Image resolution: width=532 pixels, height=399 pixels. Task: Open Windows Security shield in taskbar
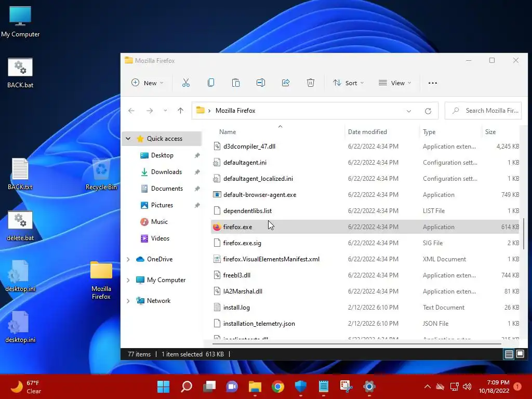(x=301, y=387)
